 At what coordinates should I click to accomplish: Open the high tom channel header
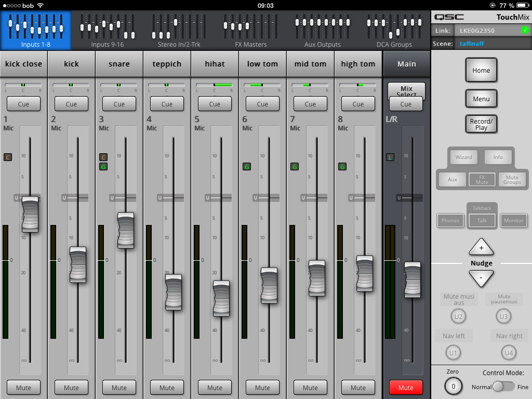click(x=358, y=64)
